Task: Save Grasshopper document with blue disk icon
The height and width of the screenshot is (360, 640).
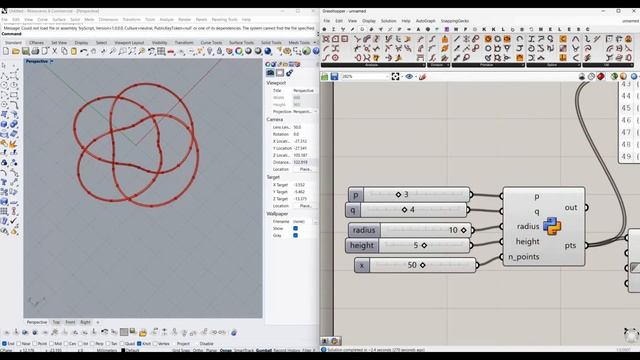Action: pyautogui.click(x=334, y=76)
